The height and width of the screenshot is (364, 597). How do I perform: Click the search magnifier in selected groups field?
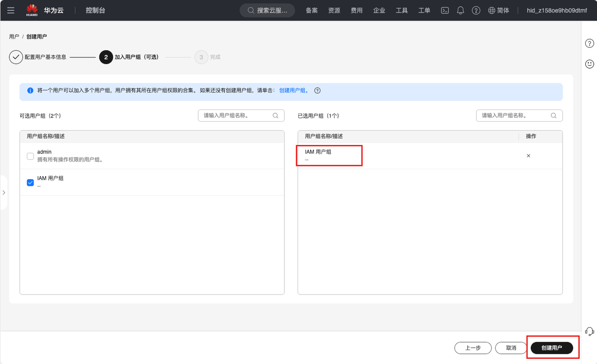[554, 116]
